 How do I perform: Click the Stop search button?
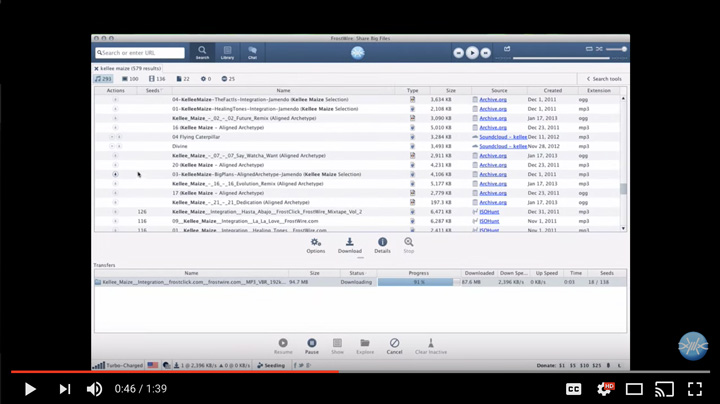pyautogui.click(x=409, y=245)
